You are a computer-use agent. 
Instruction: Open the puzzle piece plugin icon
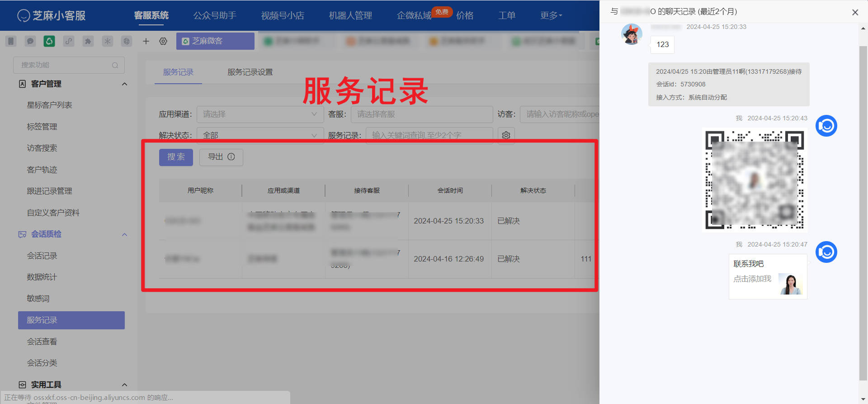pos(88,41)
